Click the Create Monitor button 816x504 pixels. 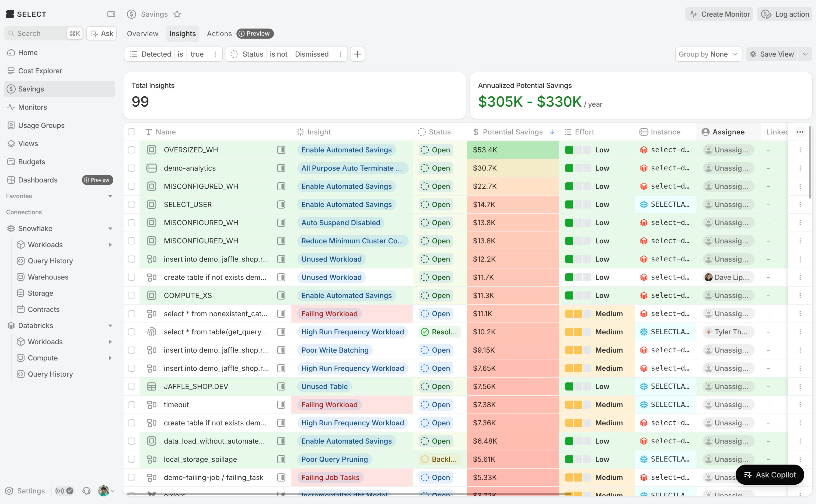(719, 14)
